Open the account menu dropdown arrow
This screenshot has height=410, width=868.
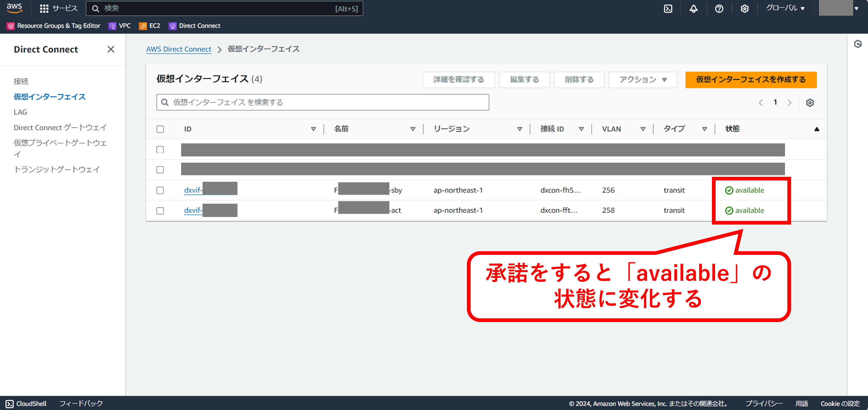(856, 8)
